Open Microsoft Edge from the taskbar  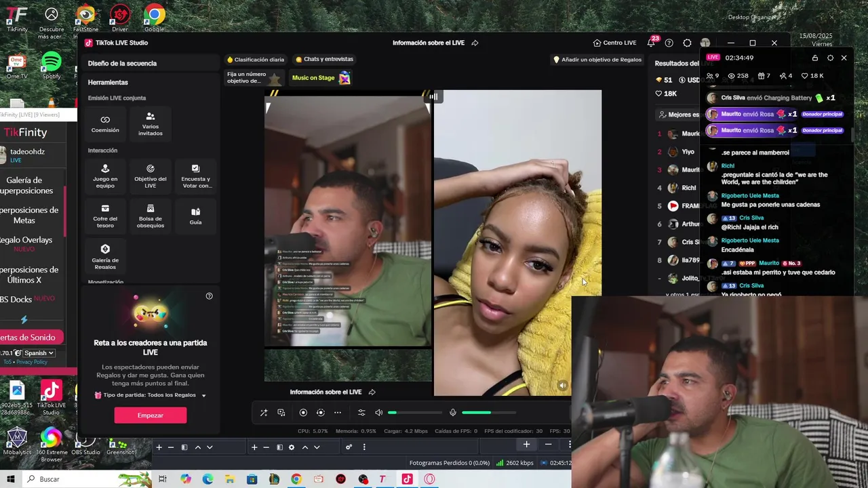click(208, 479)
